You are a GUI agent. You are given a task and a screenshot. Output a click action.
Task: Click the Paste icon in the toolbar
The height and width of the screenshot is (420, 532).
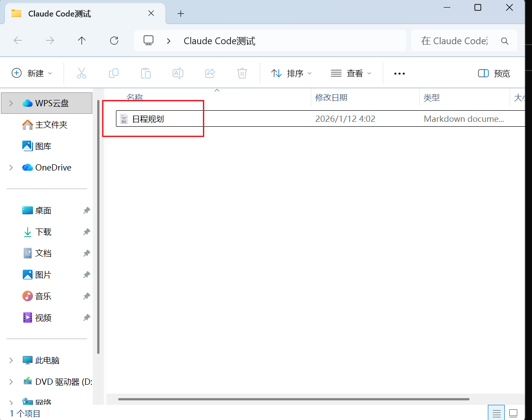(146, 73)
